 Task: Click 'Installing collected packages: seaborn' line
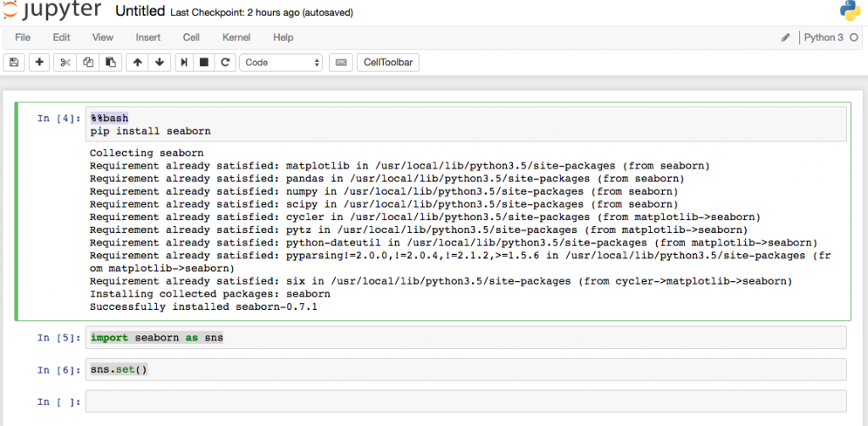click(x=210, y=294)
